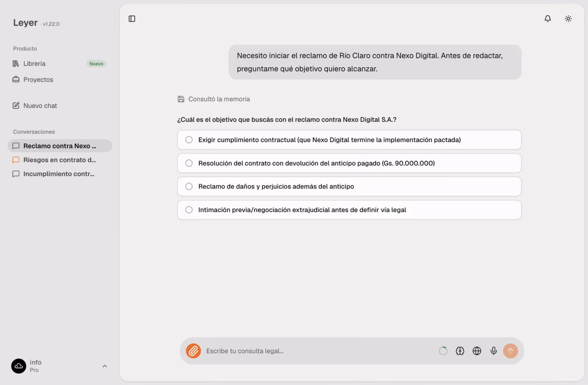Click the chat icon of Reclamo contra Nexo
This screenshot has width=588, height=385.
point(16,146)
